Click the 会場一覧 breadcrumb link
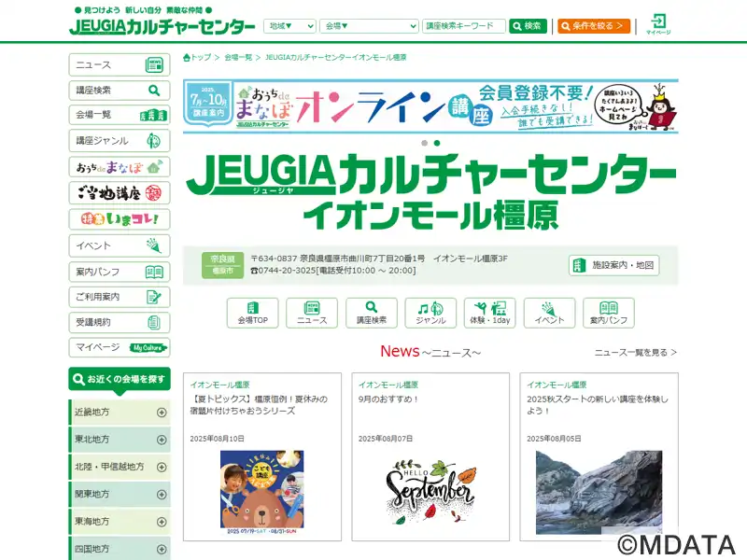Viewport: 747px width, 560px height. click(x=238, y=58)
